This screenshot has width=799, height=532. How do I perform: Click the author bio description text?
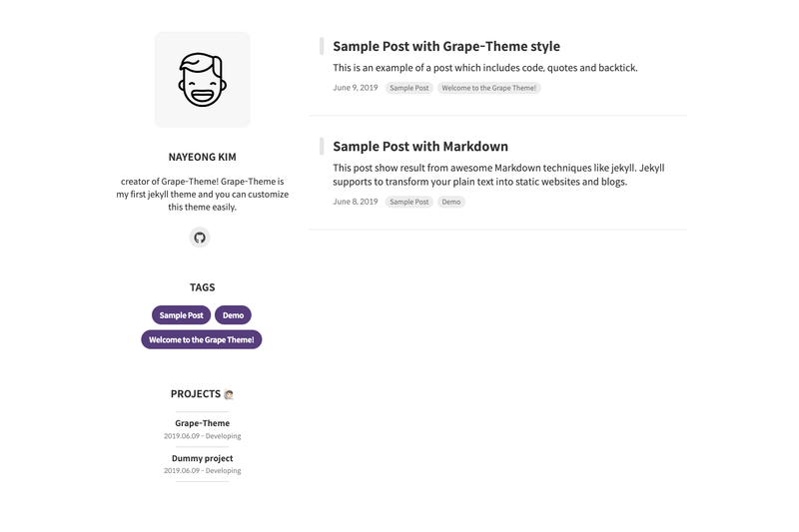203,194
